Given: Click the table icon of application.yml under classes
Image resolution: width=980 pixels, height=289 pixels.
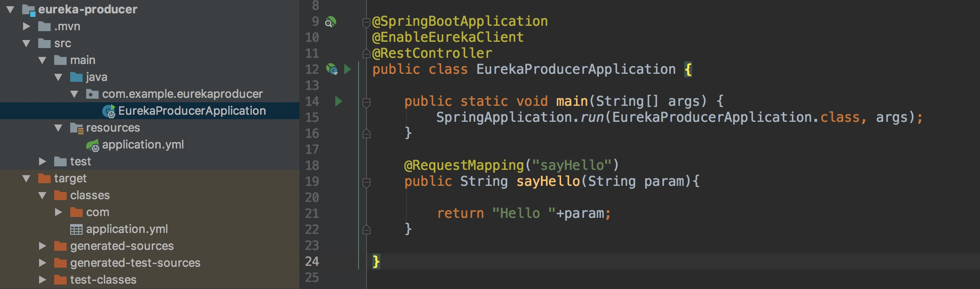Looking at the screenshot, I should (76, 229).
